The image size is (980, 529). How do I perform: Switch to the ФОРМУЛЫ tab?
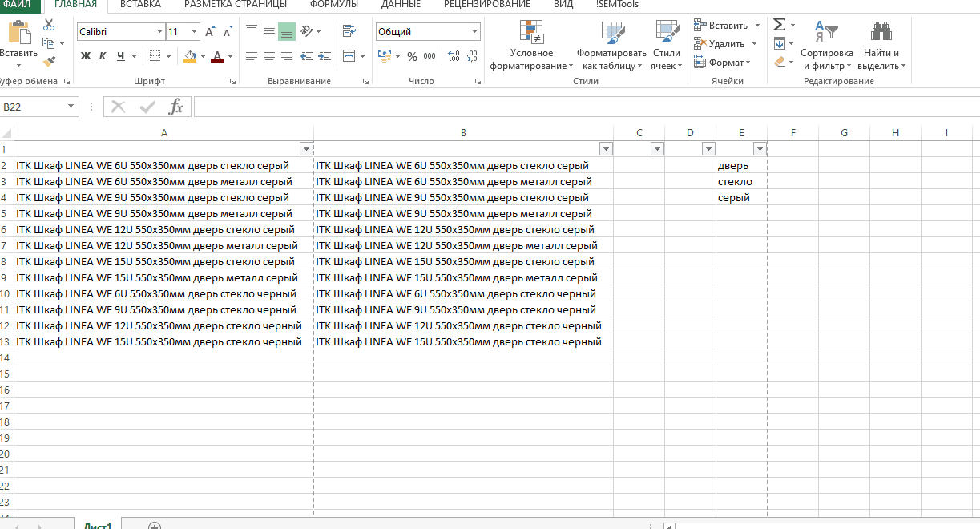pos(334,5)
